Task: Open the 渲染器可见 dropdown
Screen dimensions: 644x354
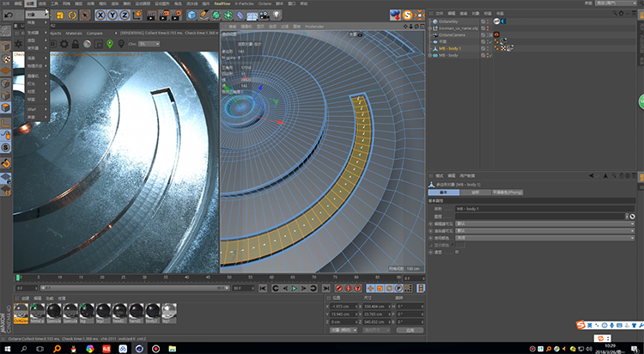Action: 545,230
